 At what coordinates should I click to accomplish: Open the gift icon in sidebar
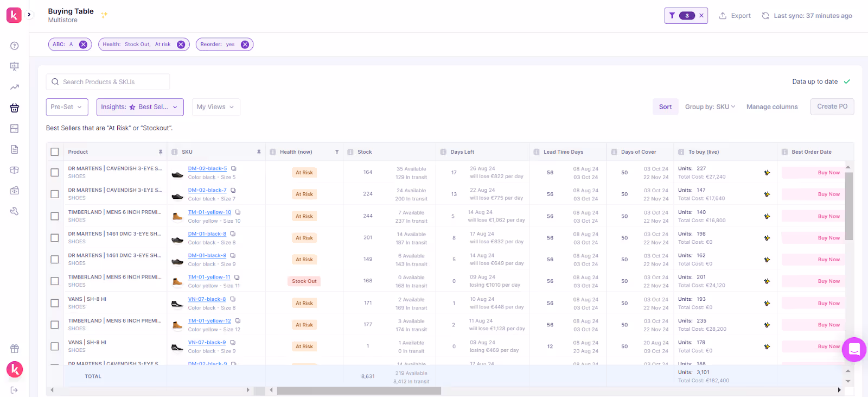tap(15, 349)
